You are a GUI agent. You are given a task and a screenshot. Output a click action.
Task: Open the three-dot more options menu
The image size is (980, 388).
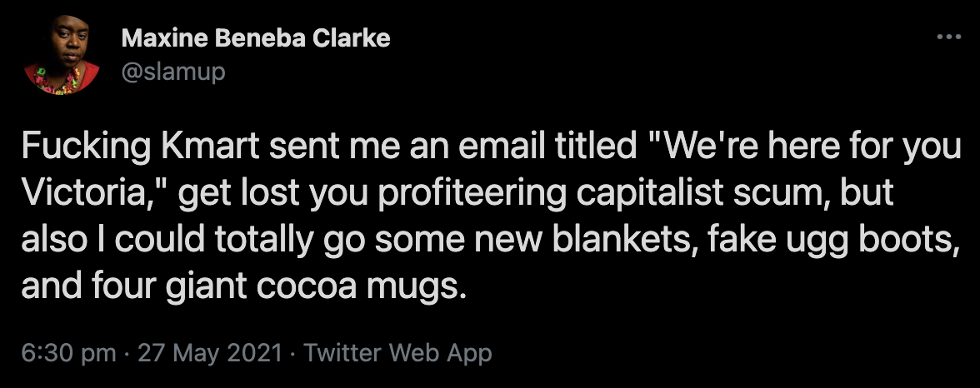pos(948,37)
